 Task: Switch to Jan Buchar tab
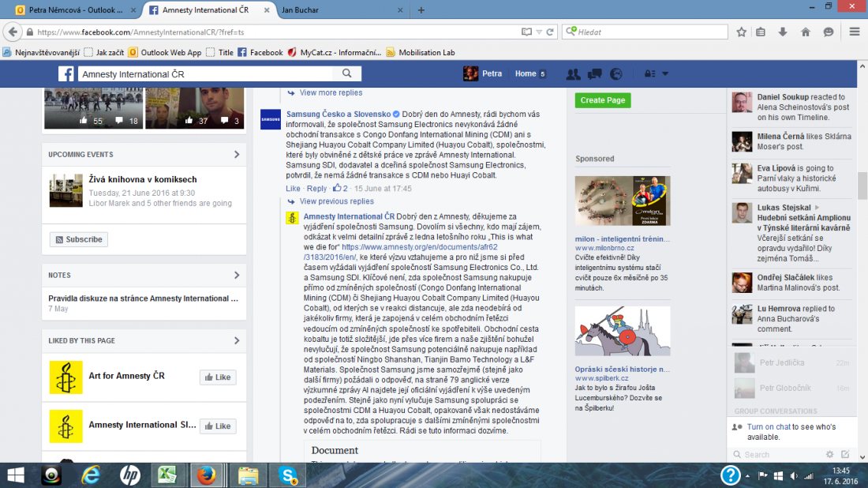pos(342,10)
